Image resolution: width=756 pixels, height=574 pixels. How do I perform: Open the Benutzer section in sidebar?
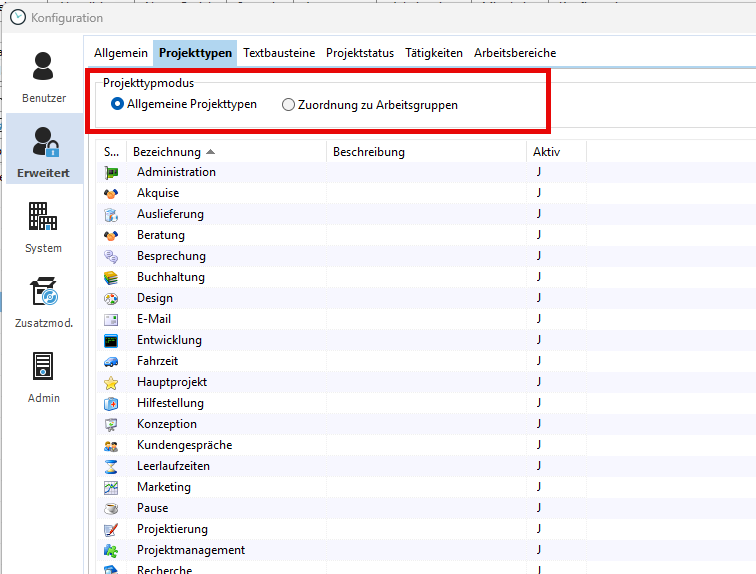tap(44, 77)
